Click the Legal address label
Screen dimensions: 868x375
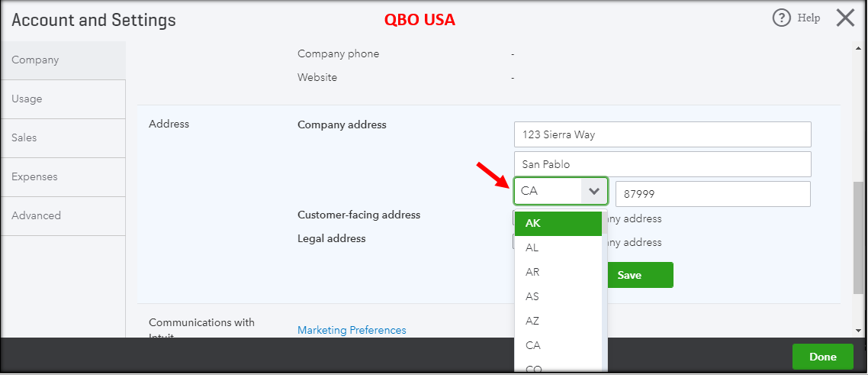332,239
